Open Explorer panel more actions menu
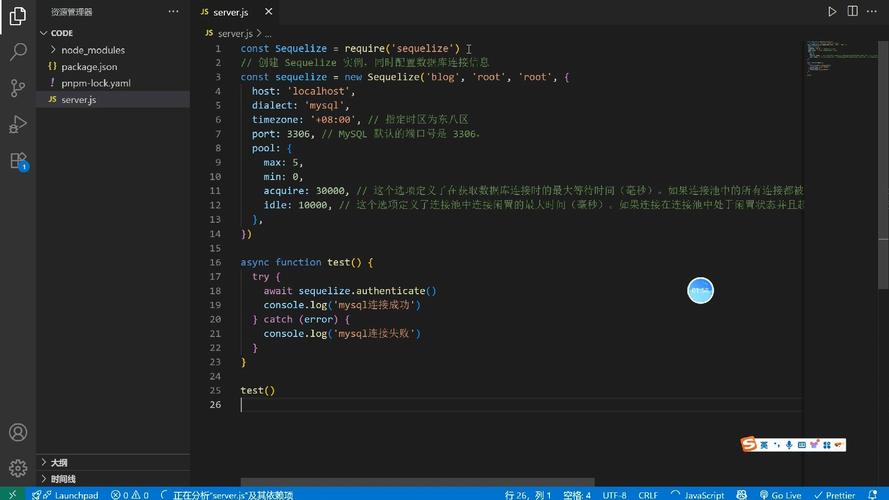This screenshot has height=500, width=889. [x=173, y=11]
